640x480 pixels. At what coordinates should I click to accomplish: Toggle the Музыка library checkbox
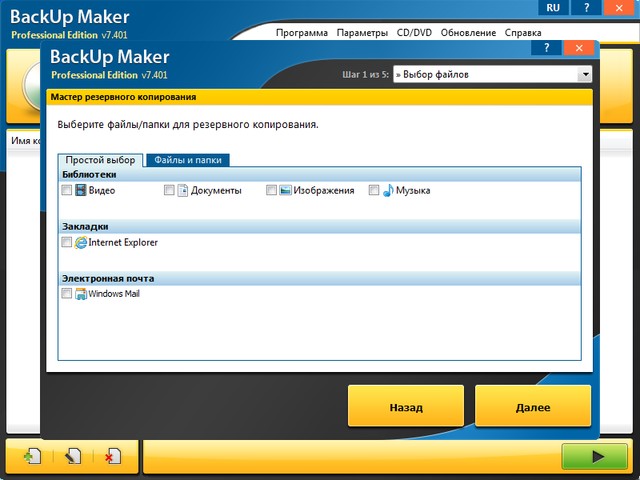[x=374, y=190]
